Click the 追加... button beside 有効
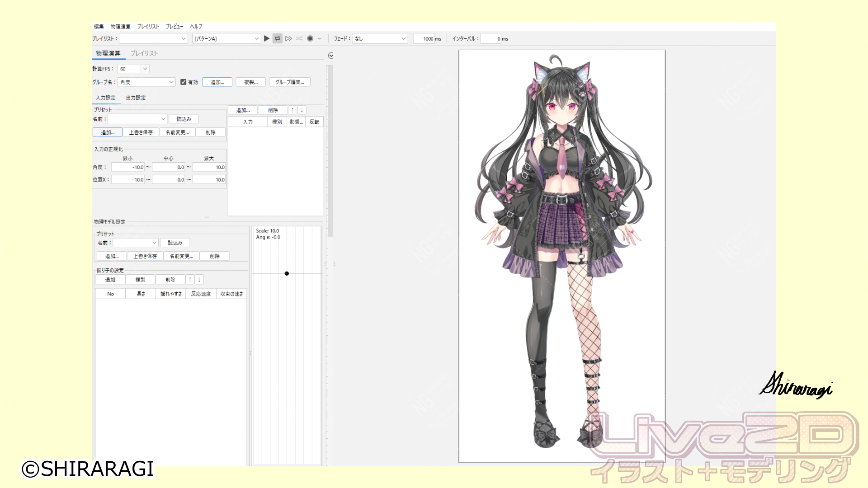The height and width of the screenshot is (488, 868). [x=217, y=82]
